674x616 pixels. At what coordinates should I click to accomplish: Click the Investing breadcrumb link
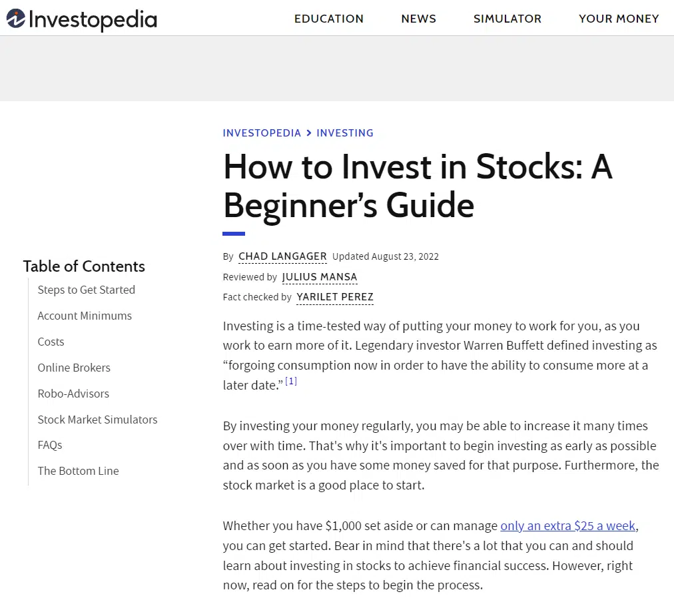[x=345, y=133]
